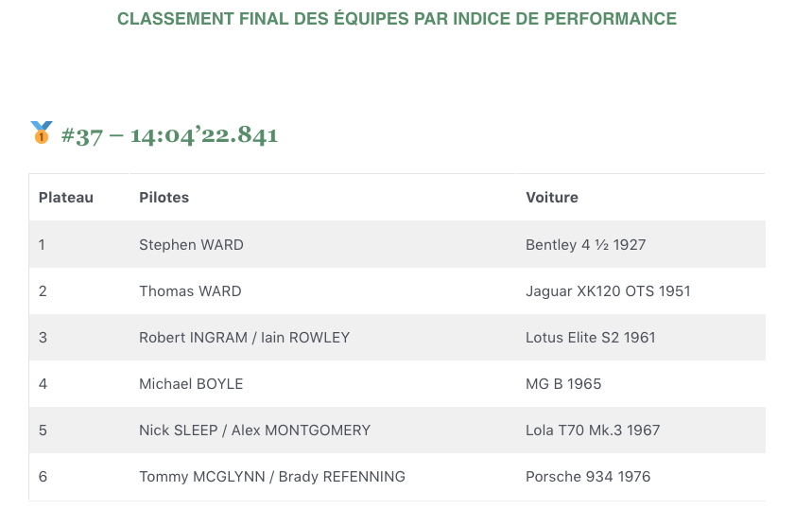Click the Pilotes column header

pyautogui.click(x=164, y=198)
